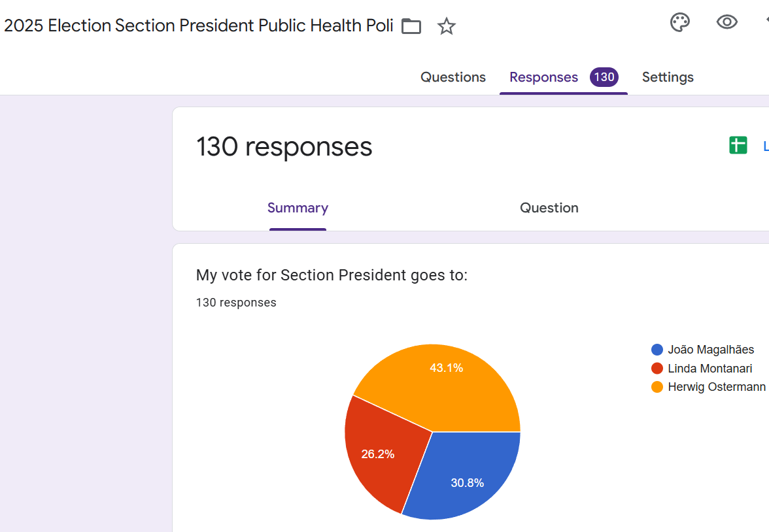Screen dimensions: 769x532
Task: Select the Responses tab
Action: 543,77
